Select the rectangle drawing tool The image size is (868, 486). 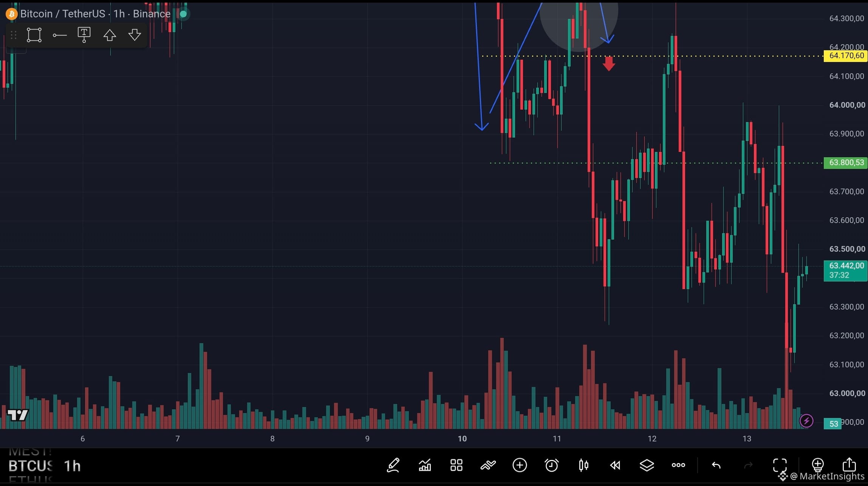34,35
